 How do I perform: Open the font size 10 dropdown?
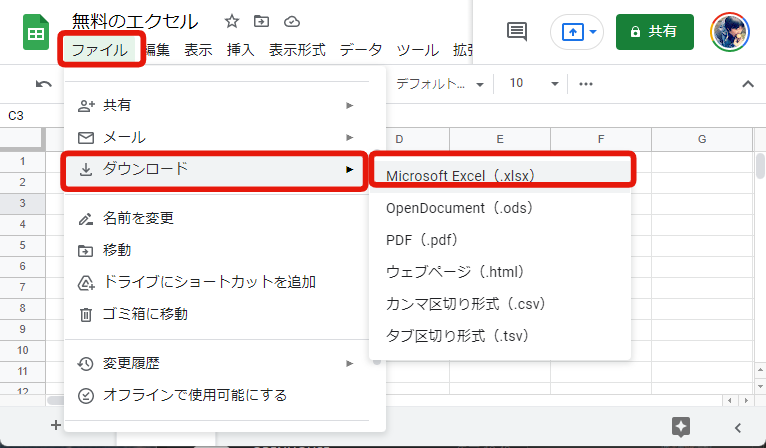530,84
